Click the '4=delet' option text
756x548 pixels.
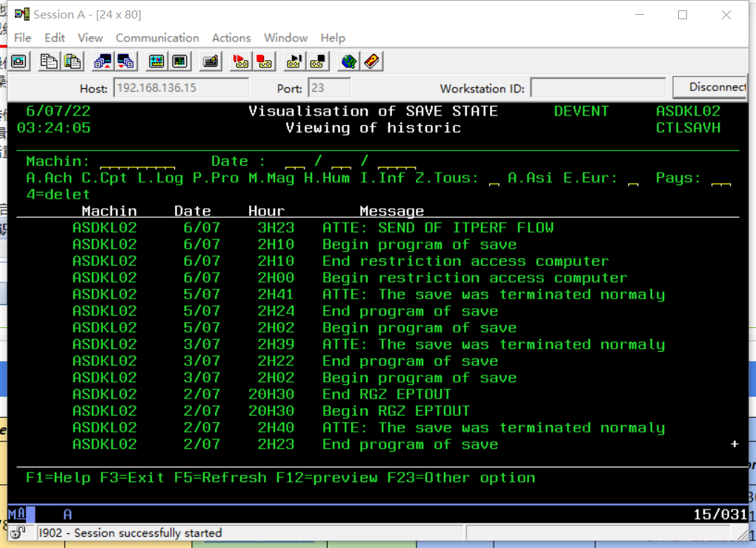[58, 195]
